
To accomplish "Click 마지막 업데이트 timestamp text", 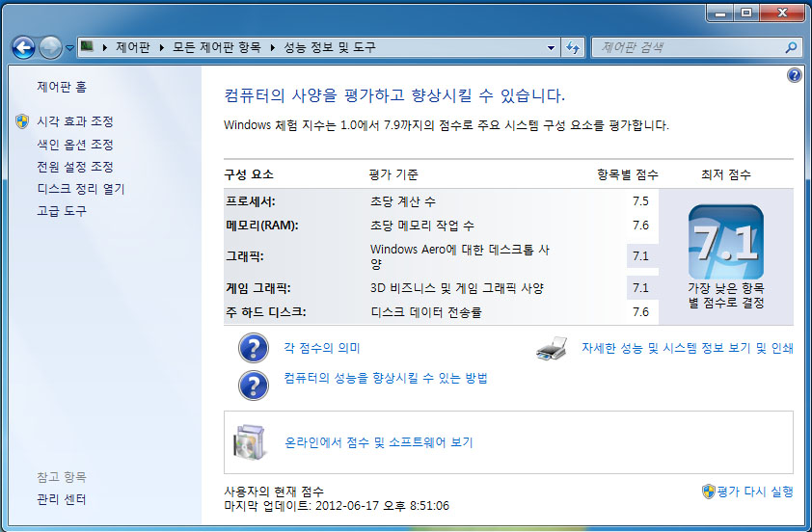I will point(337,506).
